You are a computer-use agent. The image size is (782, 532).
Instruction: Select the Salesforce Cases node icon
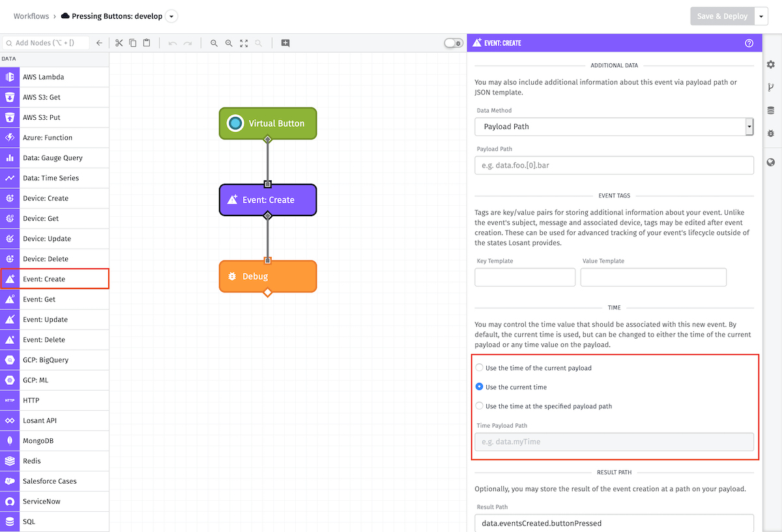coord(10,481)
